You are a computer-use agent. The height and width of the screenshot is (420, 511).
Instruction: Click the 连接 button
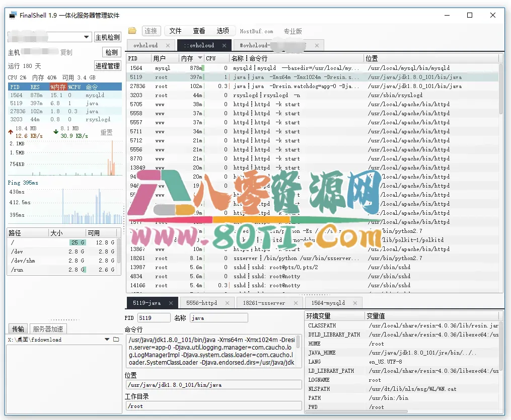[x=151, y=30]
